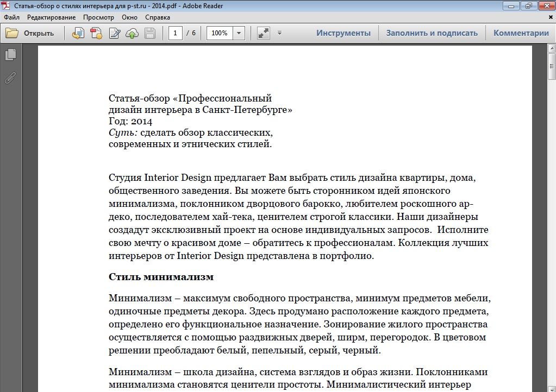The image size is (556, 392).
Task: Open the Файл menu
Action: pyautogui.click(x=12, y=17)
